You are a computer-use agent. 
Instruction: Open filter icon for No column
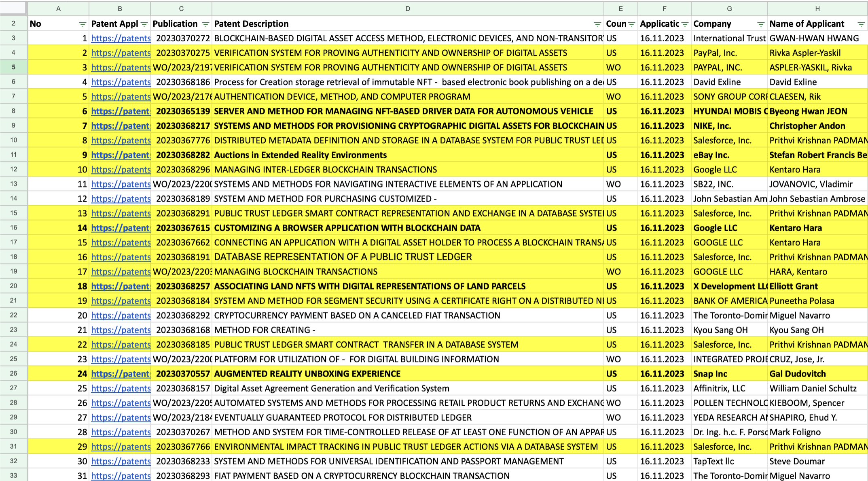83,24
